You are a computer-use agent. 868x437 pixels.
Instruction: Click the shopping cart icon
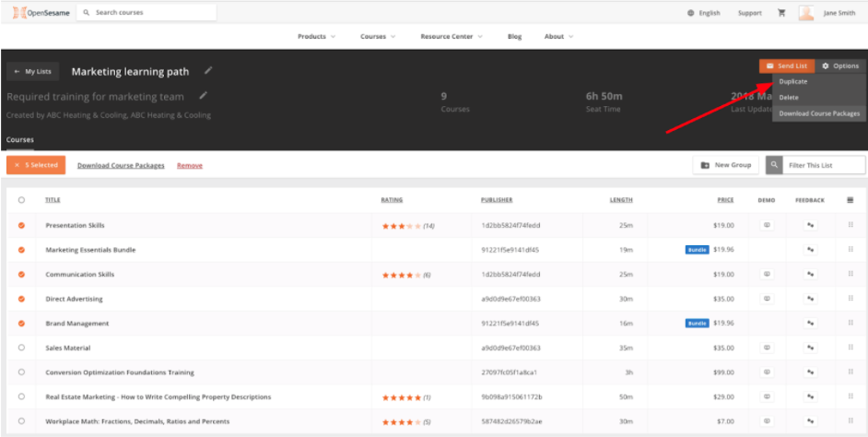(x=782, y=13)
